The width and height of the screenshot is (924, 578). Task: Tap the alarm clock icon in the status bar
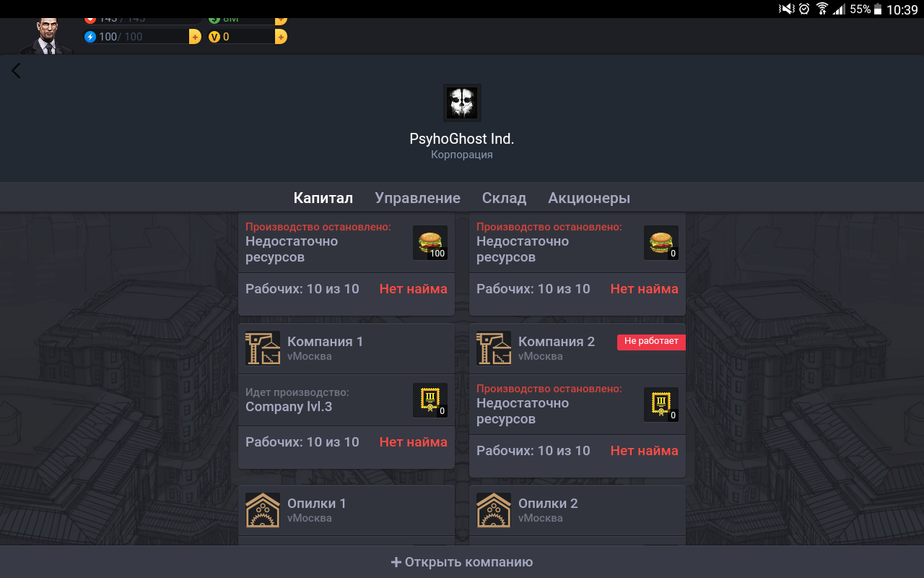[x=804, y=9]
